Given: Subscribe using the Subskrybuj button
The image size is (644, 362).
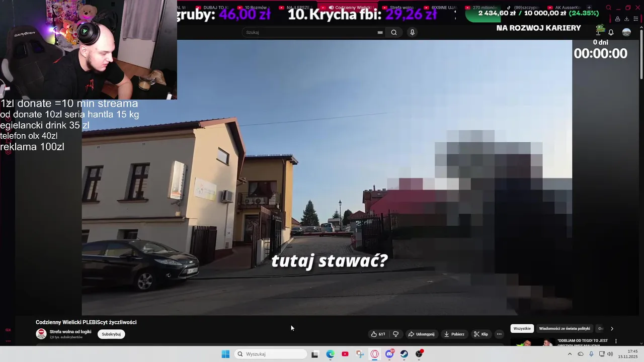Looking at the screenshot, I should 111,334.
